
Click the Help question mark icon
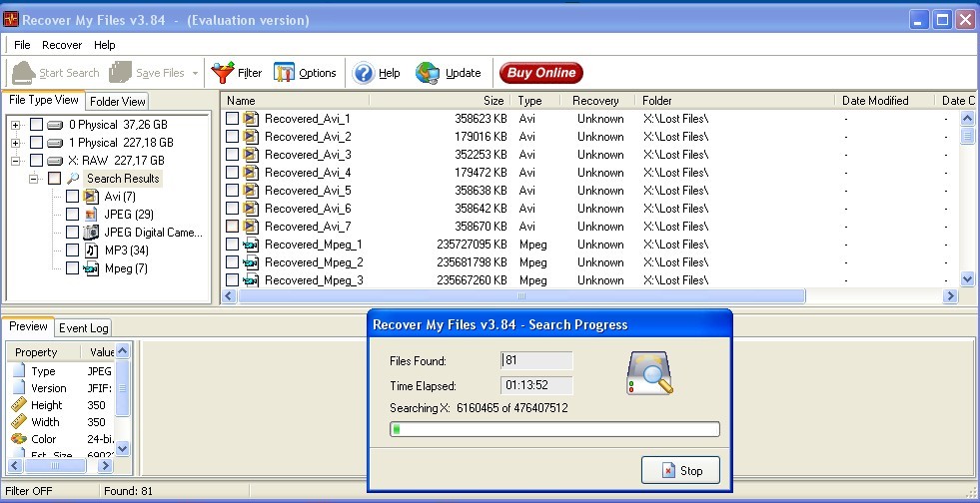(363, 73)
